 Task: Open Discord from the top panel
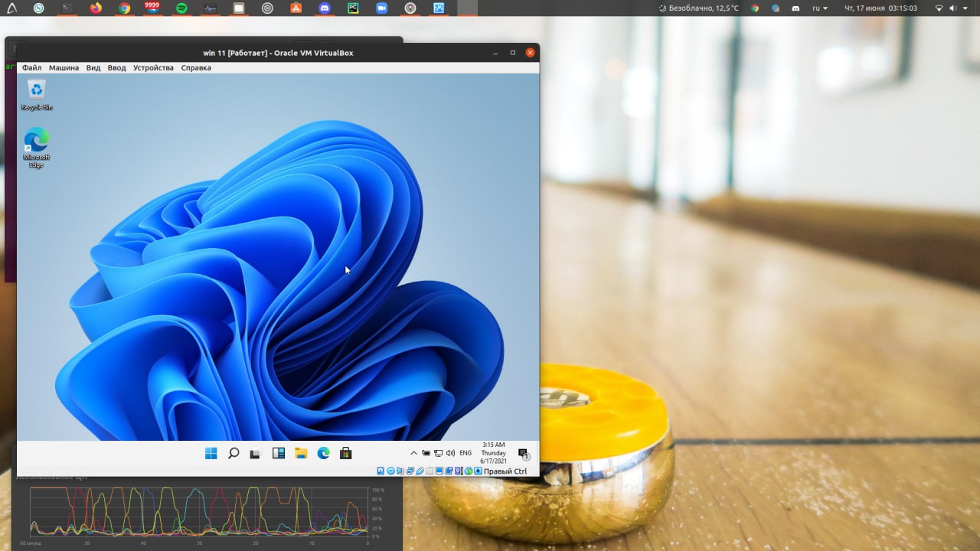(325, 8)
